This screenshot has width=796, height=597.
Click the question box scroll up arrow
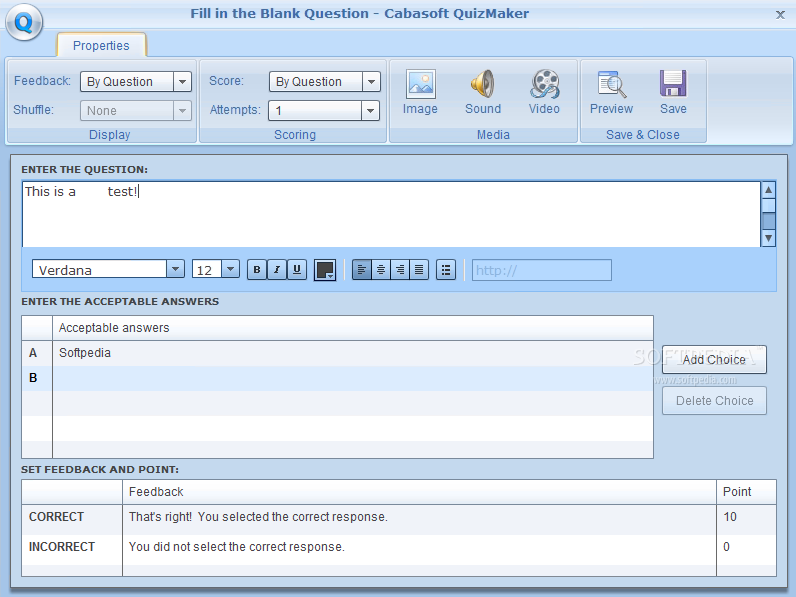pos(769,190)
